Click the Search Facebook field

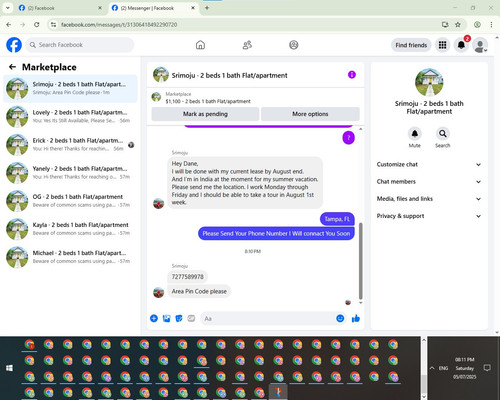point(80,45)
